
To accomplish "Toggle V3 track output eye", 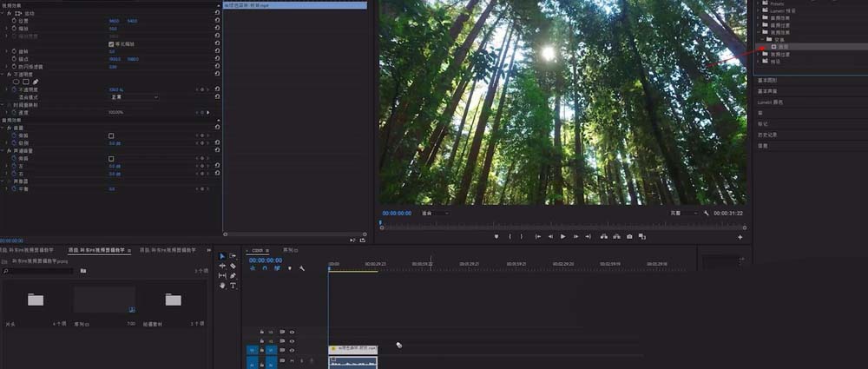I will point(292,333).
